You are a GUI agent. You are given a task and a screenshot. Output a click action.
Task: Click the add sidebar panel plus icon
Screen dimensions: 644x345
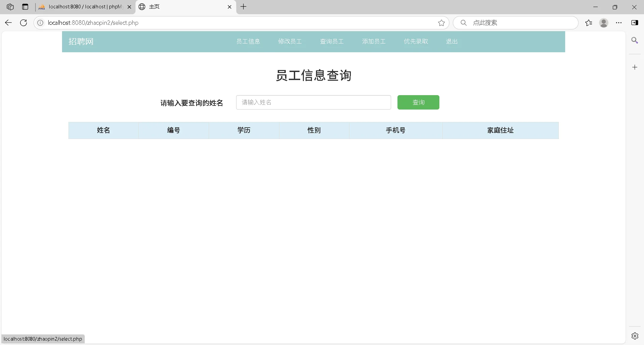[x=635, y=67]
